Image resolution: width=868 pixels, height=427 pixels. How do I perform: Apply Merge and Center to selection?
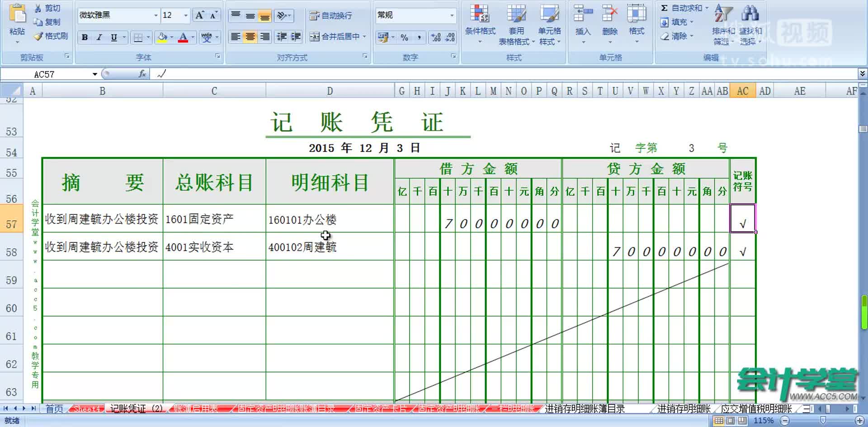(337, 37)
